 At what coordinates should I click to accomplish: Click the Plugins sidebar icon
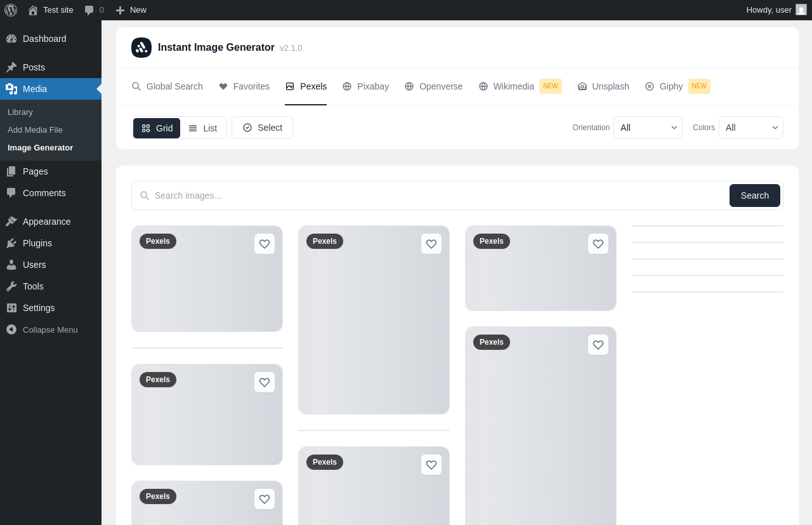(11, 243)
